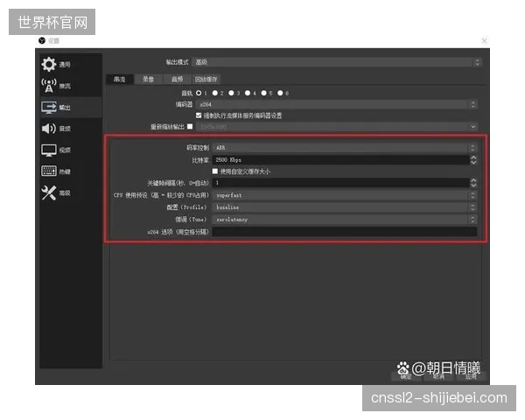
Task: Switch to the 串流 streaming tab
Action: pos(120,80)
